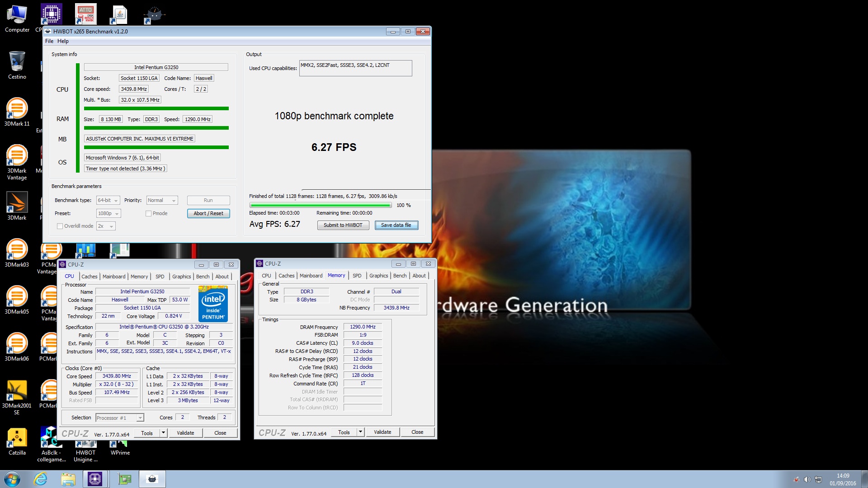Screen dimensions: 868x488
Task: Open the network tray icon
Action: [818, 479]
